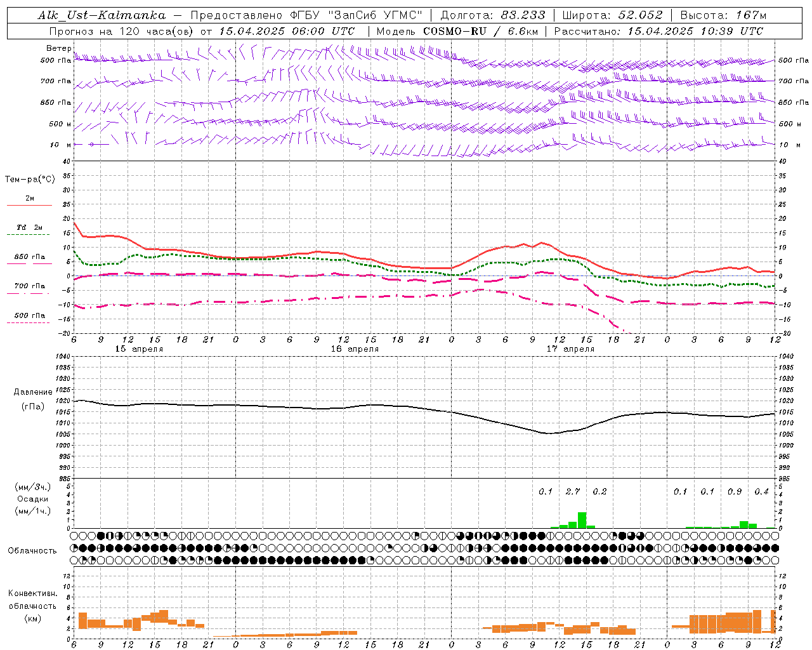Click the 500 м wind level label on left

click(60, 124)
